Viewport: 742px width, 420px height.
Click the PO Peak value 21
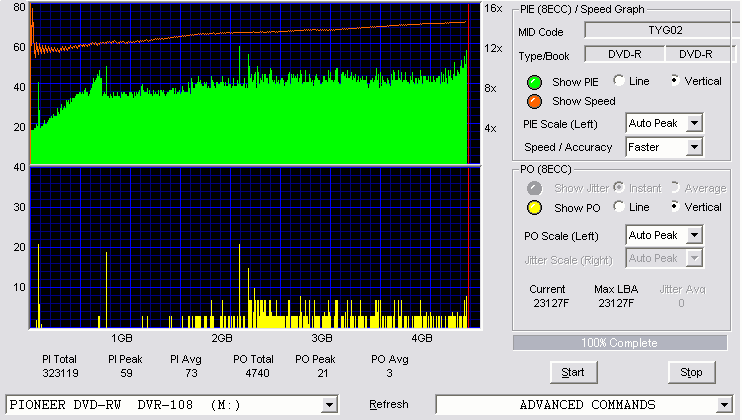[323, 373]
